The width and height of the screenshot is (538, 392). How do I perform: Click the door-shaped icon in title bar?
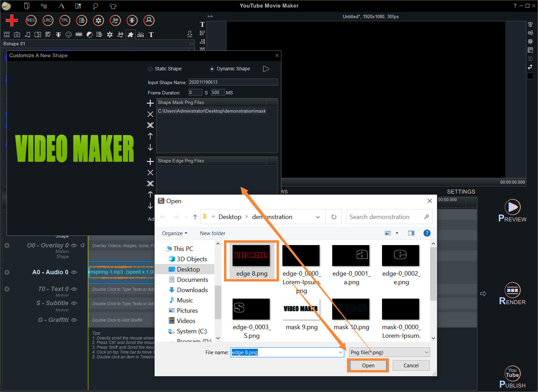pos(27,6)
